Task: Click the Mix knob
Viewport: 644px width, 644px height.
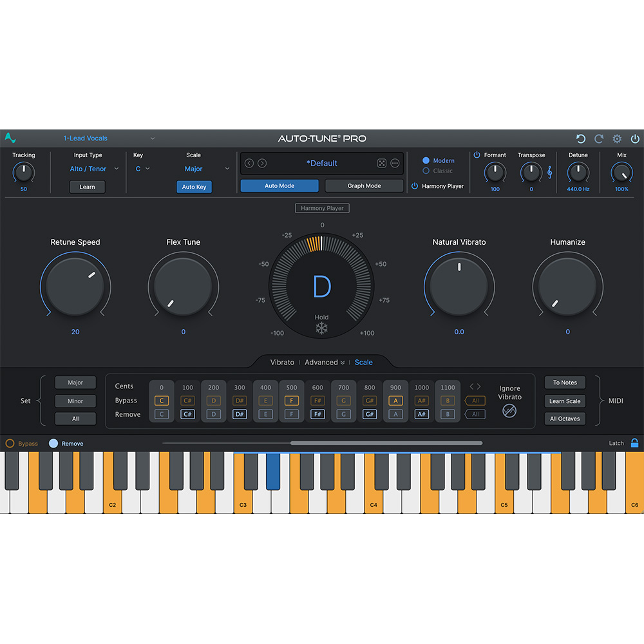Action: pyautogui.click(x=621, y=172)
